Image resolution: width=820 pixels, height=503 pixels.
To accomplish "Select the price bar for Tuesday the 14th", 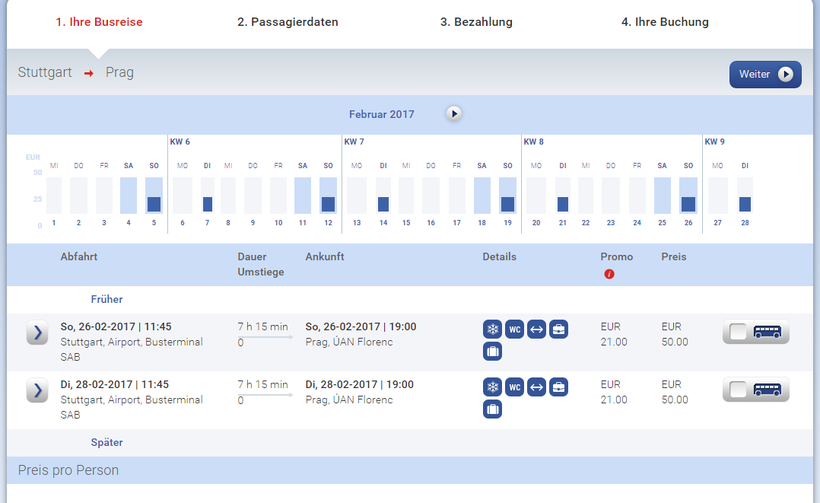I will [383, 203].
